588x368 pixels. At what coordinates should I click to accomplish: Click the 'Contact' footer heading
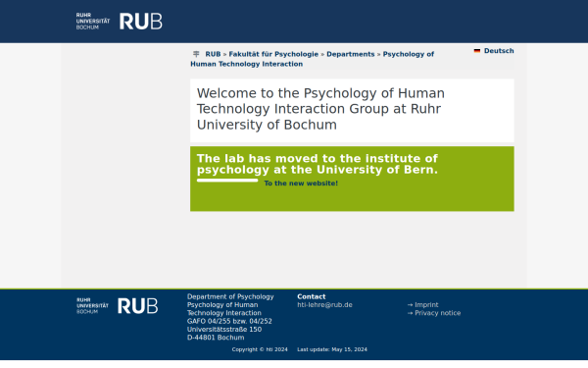pyautogui.click(x=312, y=296)
